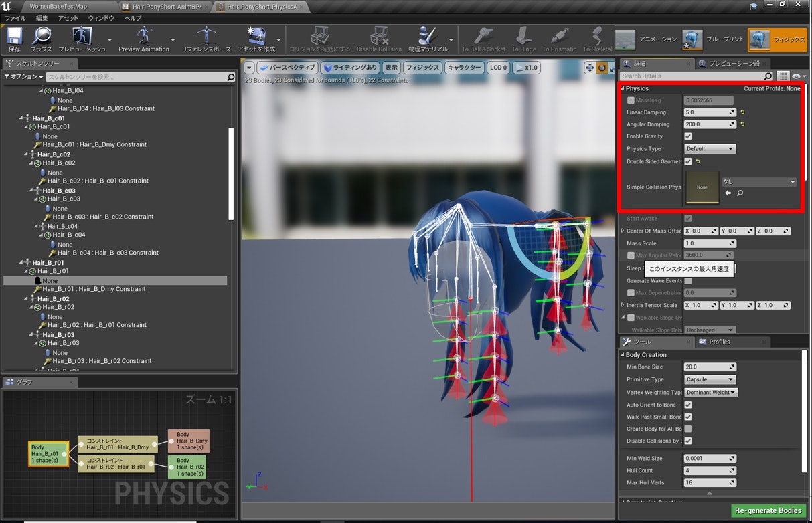The image size is (812, 523).
Task: Expand the Inertia Tensor Scale property
Action: coord(623,305)
